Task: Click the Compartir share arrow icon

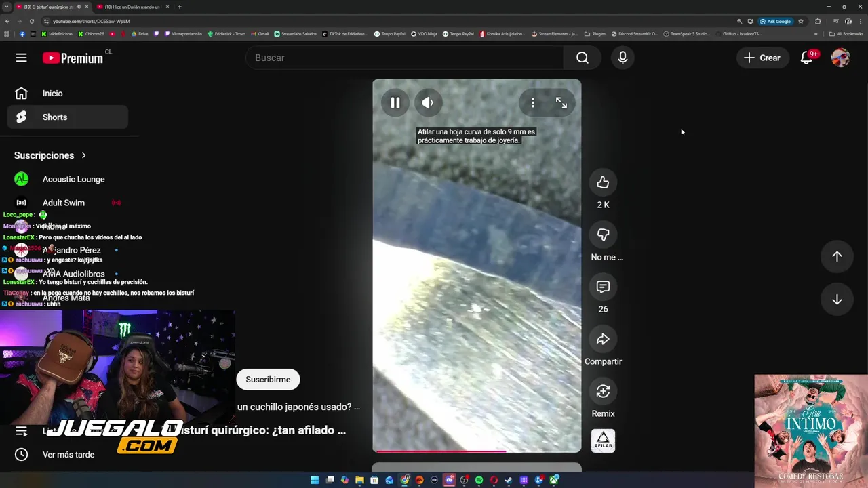Action: (x=603, y=339)
